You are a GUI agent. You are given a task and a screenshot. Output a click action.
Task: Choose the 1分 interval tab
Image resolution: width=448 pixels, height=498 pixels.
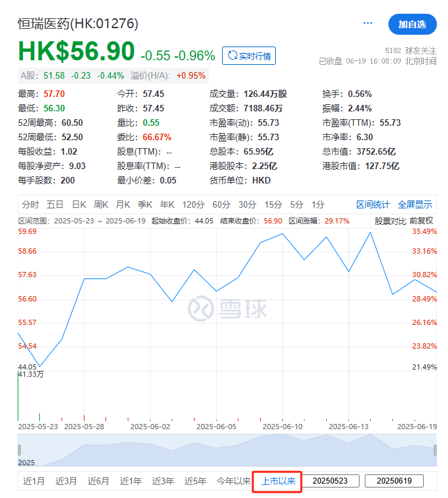[318, 204]
